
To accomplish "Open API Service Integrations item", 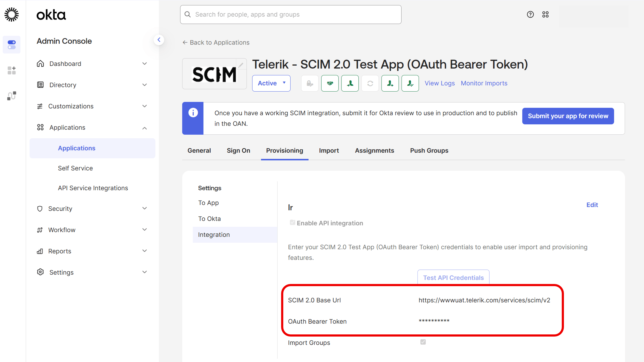I will click(x=93, y=188).
